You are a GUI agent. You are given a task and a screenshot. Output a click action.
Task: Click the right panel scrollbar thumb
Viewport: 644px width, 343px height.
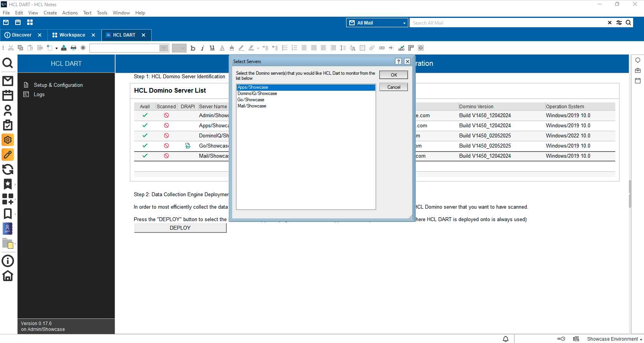[630, 194]
